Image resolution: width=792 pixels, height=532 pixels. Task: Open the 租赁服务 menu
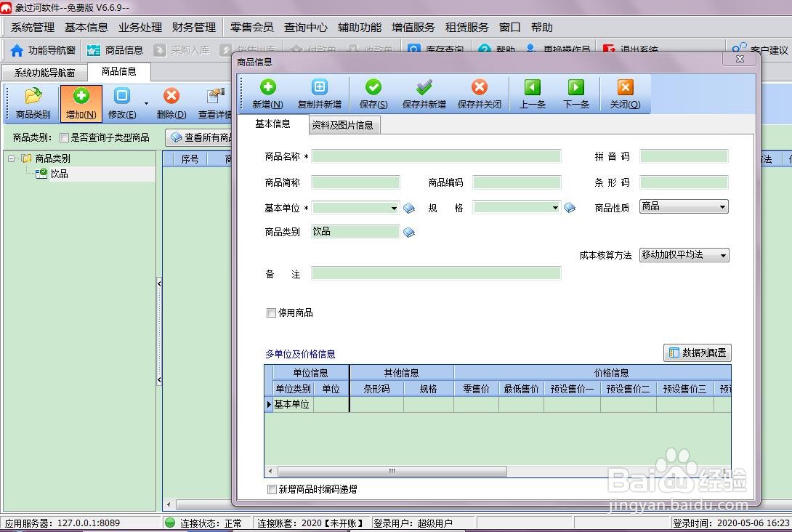point(466,28)
